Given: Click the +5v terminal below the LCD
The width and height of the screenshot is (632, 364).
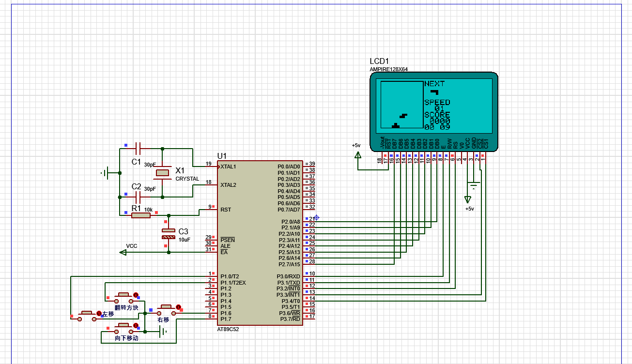Looking at the screenshot, I should [x=467, y=199].
